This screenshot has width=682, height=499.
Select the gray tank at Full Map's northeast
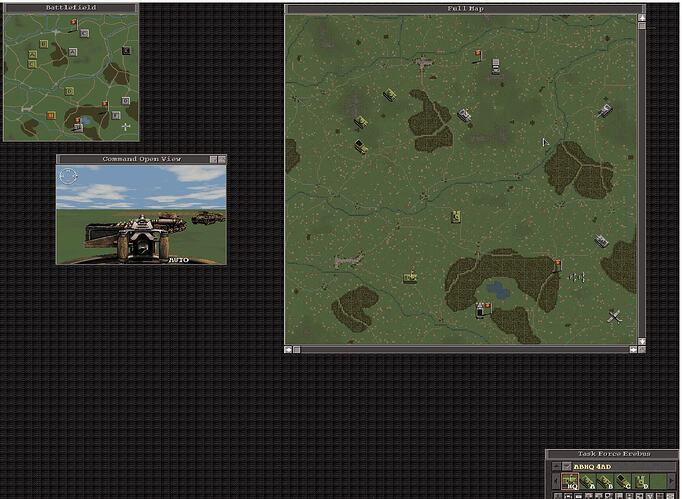(x=604, y=111)
